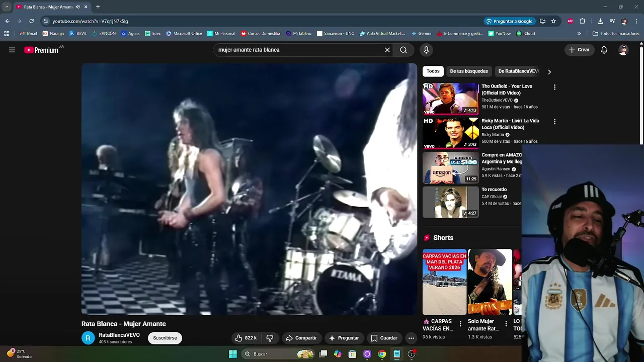
Task: Open Chrome apps grid in bookmarks bar
Action: pos(7,34)
